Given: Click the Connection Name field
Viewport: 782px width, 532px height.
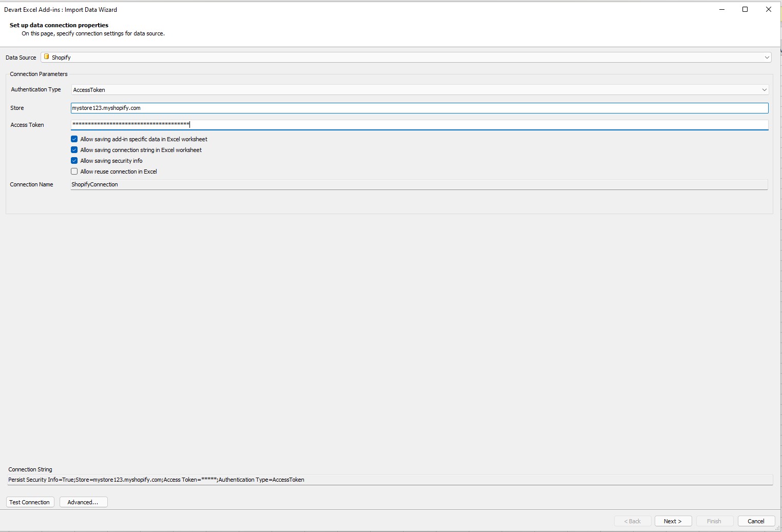Looking at the screenshot, I should tap(419, 184).
